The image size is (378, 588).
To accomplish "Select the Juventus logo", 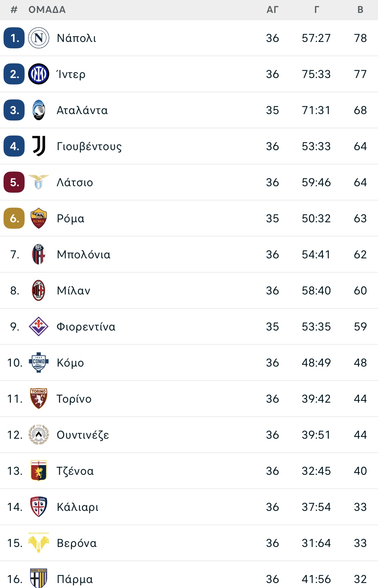I will [x=39, y=146].
